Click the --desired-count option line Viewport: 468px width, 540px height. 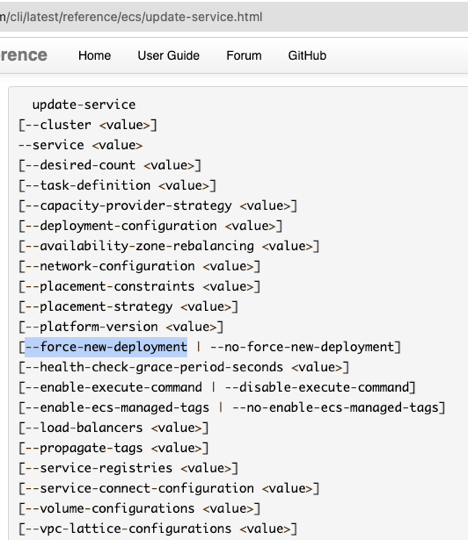(110, 165)
